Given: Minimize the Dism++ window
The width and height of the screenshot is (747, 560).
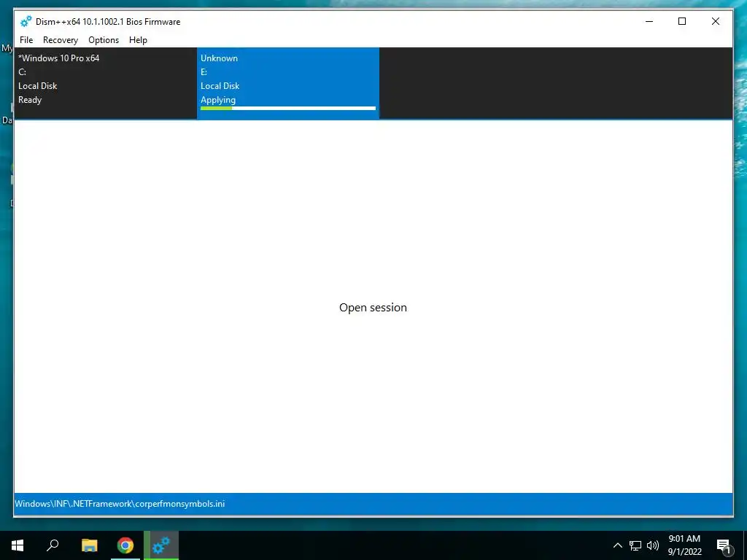Looking at the screenshot, I should pos(649,21).
